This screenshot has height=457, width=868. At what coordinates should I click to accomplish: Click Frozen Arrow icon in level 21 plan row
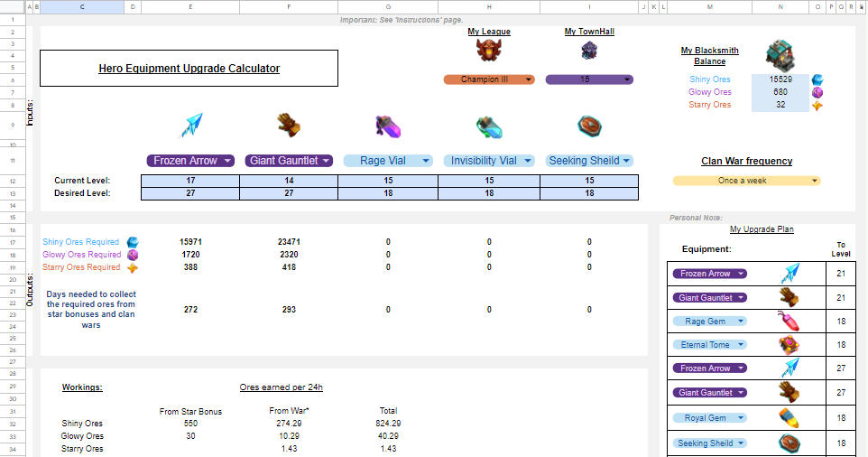(790, 274)
